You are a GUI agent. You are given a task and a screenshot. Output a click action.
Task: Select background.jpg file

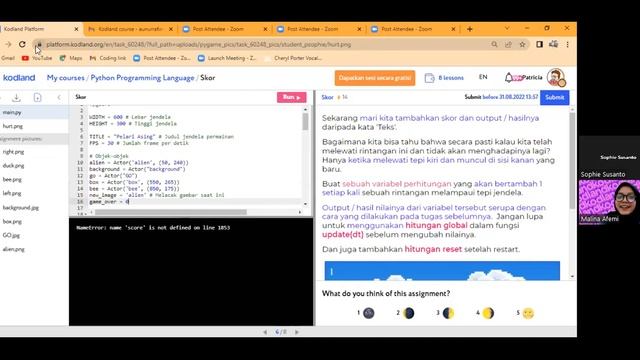pos(21,207)
